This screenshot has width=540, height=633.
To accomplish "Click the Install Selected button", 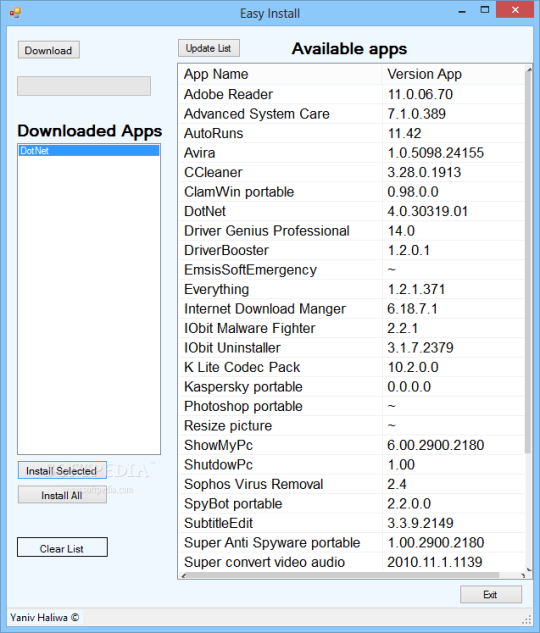I will pos(62,470).
